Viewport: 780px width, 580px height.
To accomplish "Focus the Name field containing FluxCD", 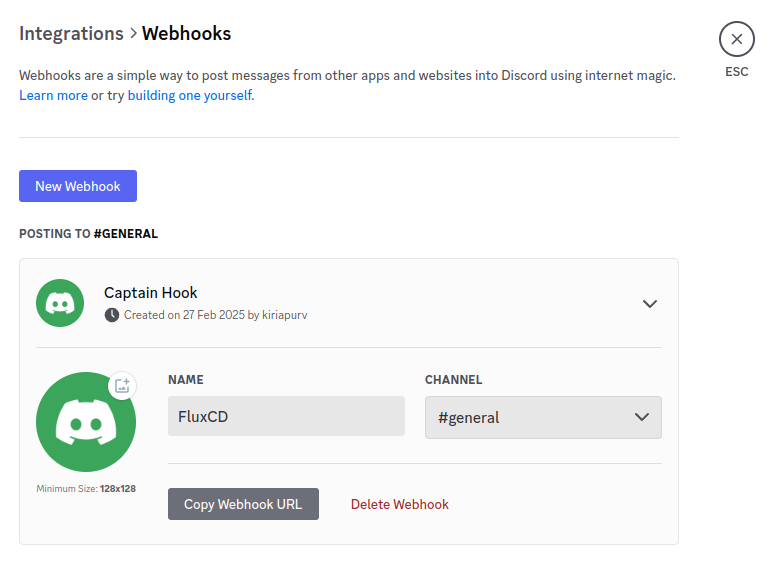I will click(x=286, y=416).
